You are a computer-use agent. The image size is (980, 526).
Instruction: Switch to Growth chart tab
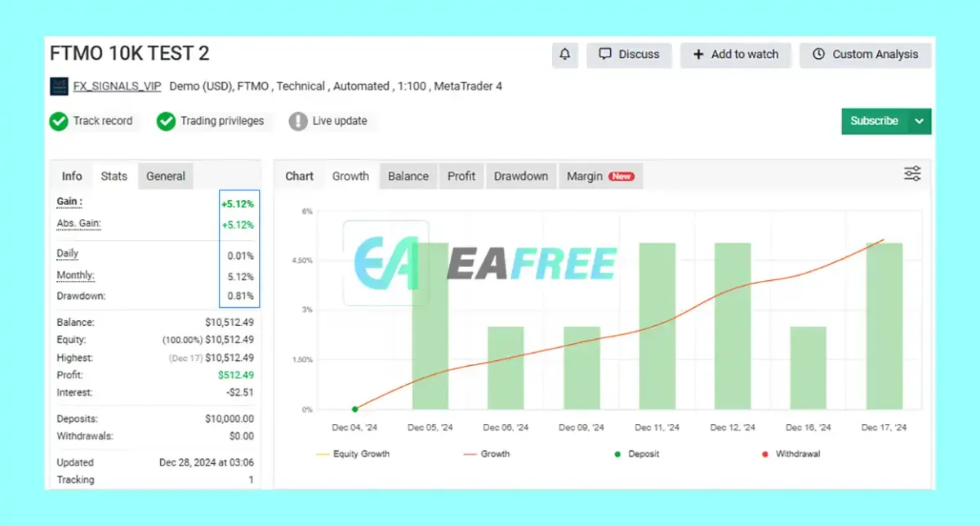click(x=350, y=176)
